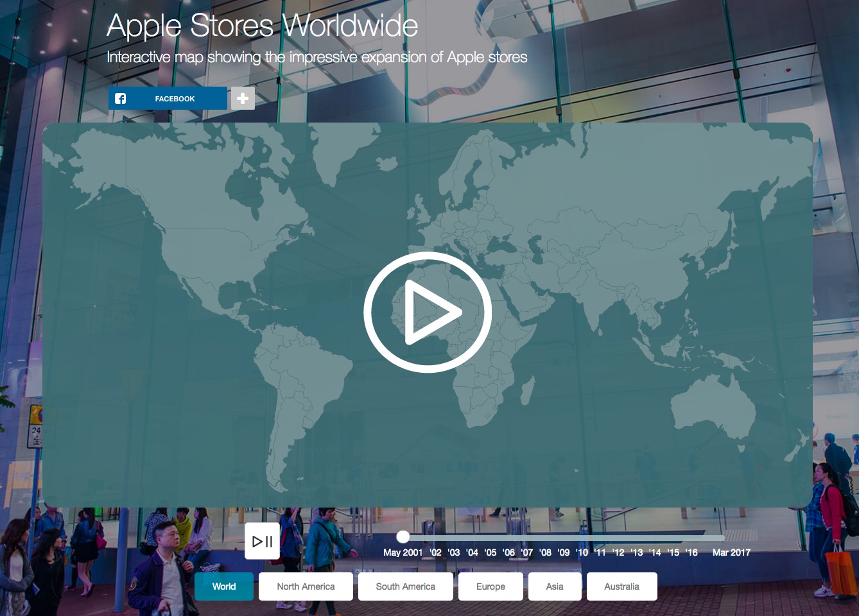The width and height of the screenshot is (859, 616).
Task: Switch to North America region
Action: 306,586
